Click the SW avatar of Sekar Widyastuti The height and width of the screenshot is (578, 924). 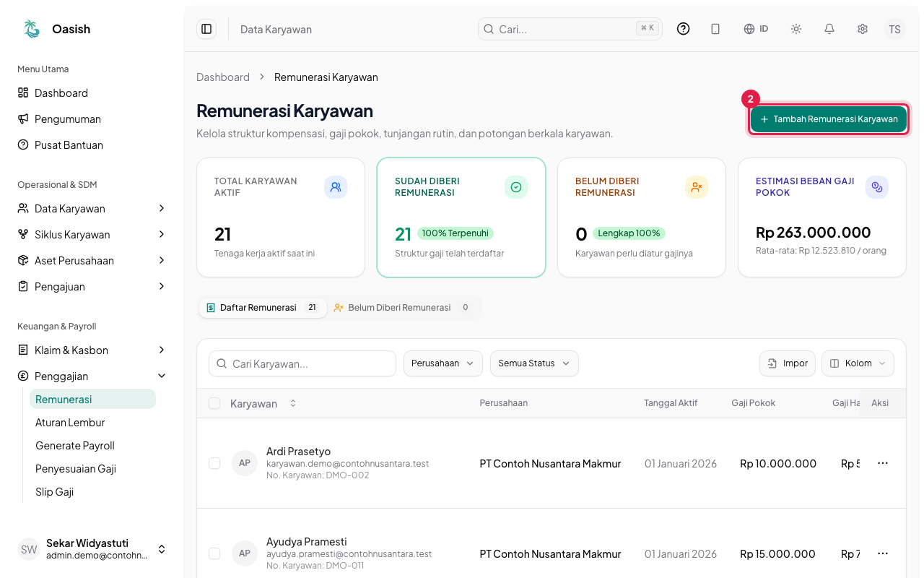[x=29, y=549]
